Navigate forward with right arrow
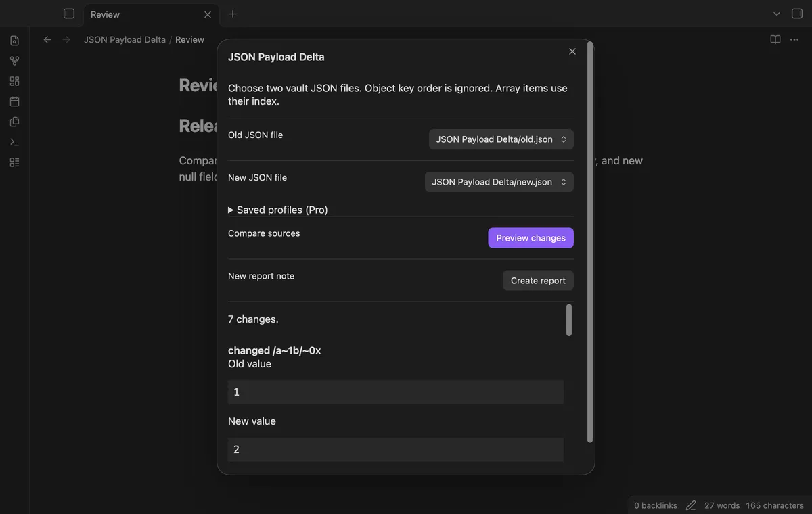This screenshot has height=514, width=812. click(x=66, y=39)
